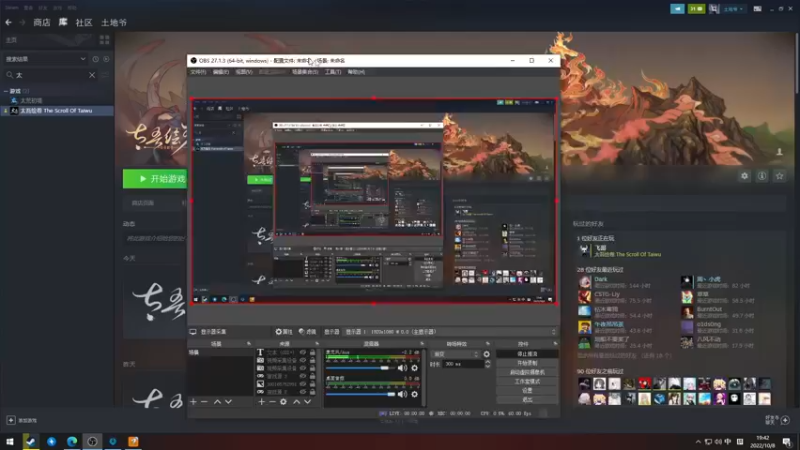Add a new OBS source with plus

point(261,402)
